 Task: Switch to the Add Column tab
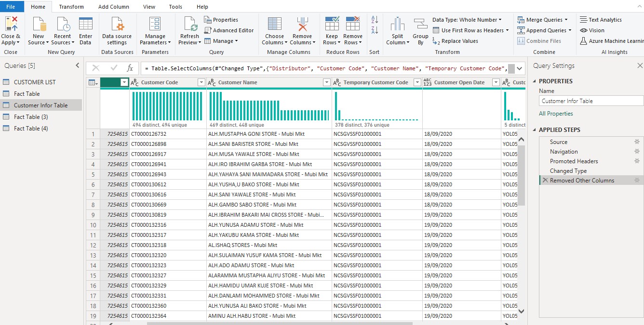point(114,7)
